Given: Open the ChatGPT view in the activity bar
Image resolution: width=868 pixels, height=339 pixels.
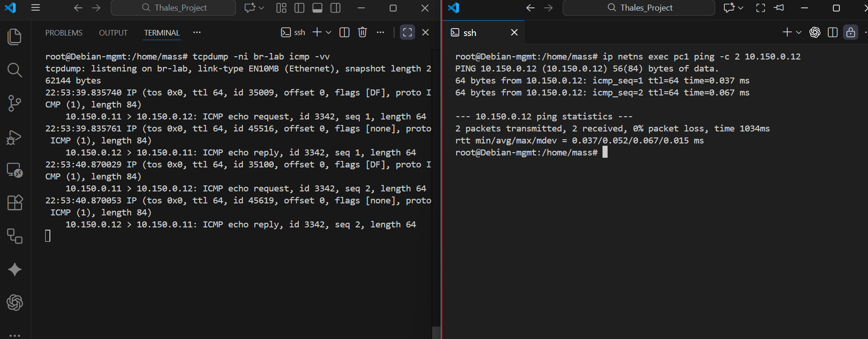Looking at the screenshot, I should tap(15, 303).
